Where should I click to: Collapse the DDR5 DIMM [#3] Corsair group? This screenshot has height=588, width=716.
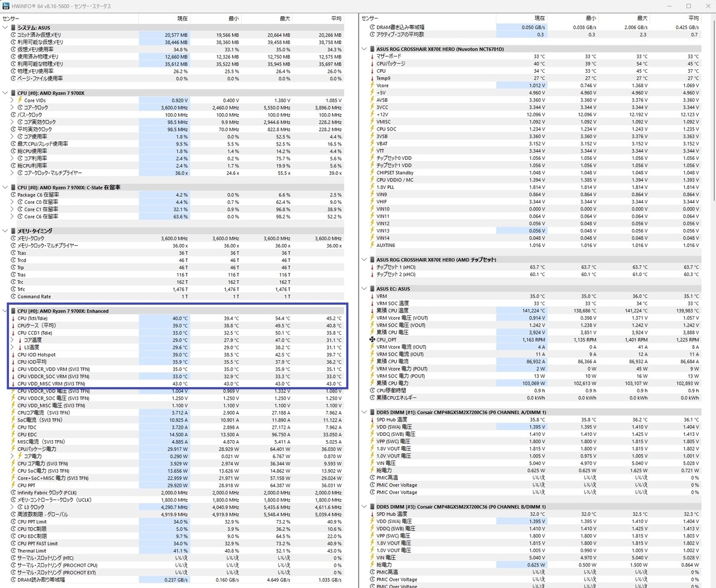click(x=365, y=506)
